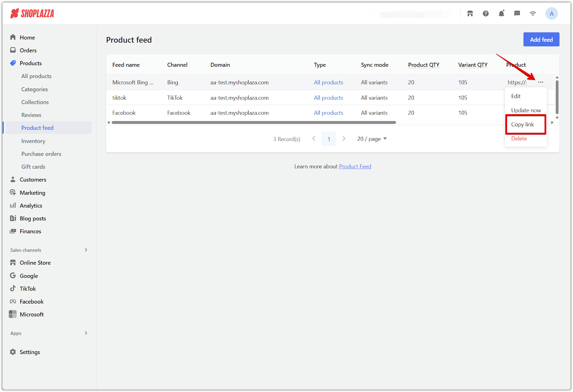Open Gift cards in sidebar
The image size is (573, 392).
[x=33, y=167]
